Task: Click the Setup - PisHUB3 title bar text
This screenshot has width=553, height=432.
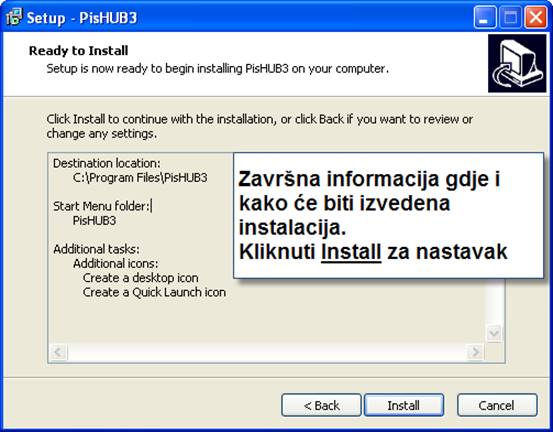Action: coord(82,18)
